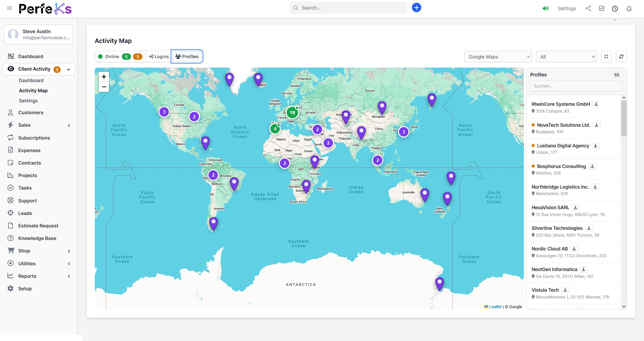Click the green sound speaker icon
Viewport: 644px width, 341px height.
click(546, 8)
